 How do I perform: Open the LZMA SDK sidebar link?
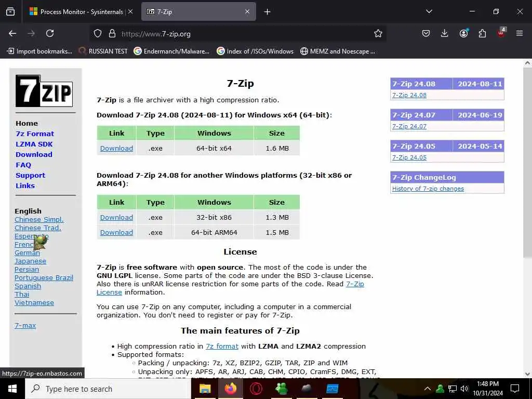pos(34,144)
